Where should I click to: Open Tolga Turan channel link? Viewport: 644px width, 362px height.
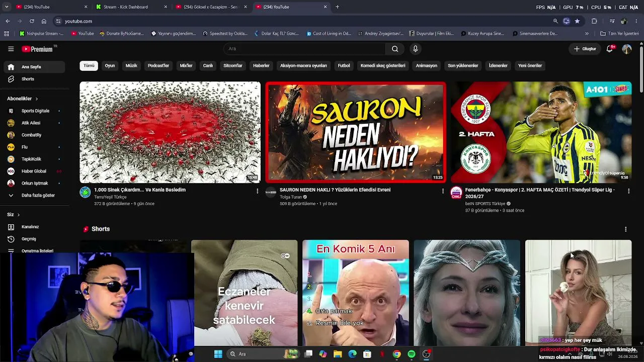291,197
